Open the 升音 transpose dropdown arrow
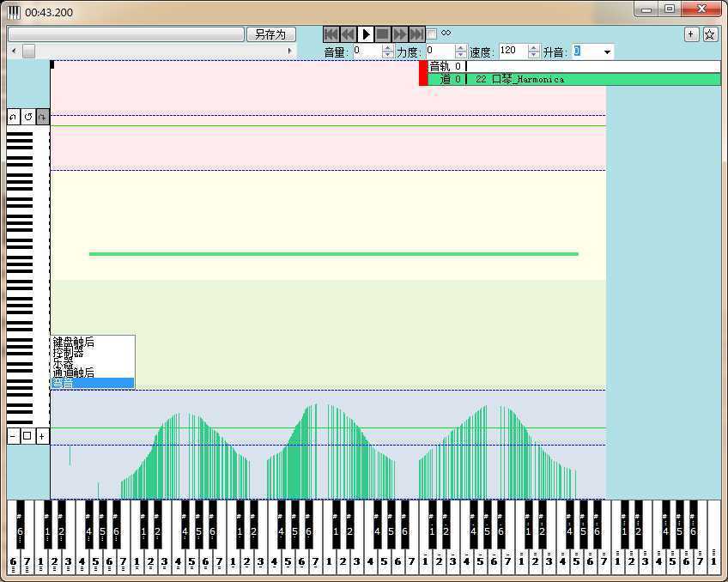728x582 pixels. click(x=607, y=52)
